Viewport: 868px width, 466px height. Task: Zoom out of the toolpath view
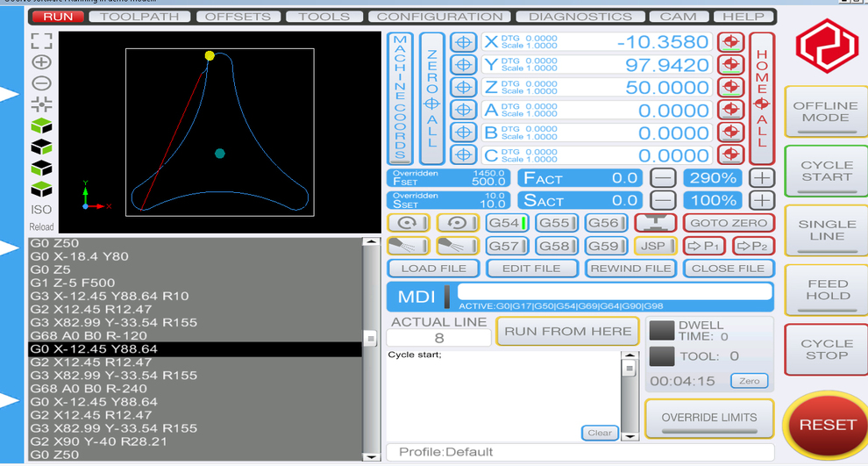(41, 84)
